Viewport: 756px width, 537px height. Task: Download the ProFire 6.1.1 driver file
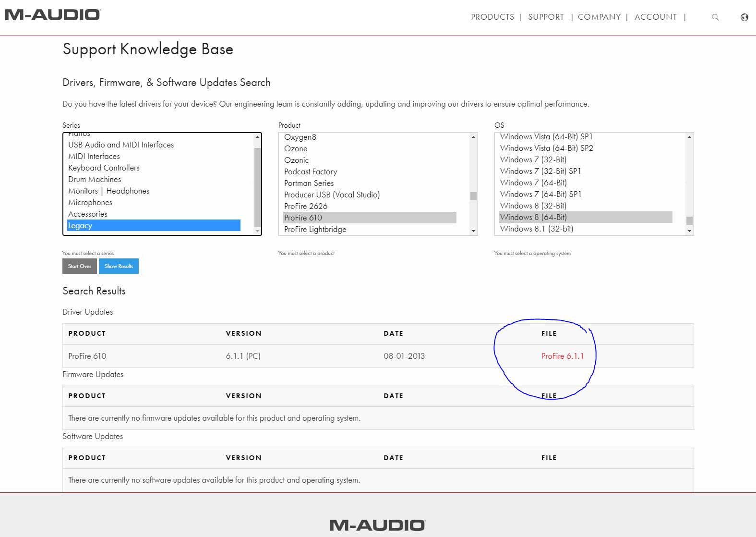click(563, 356)
